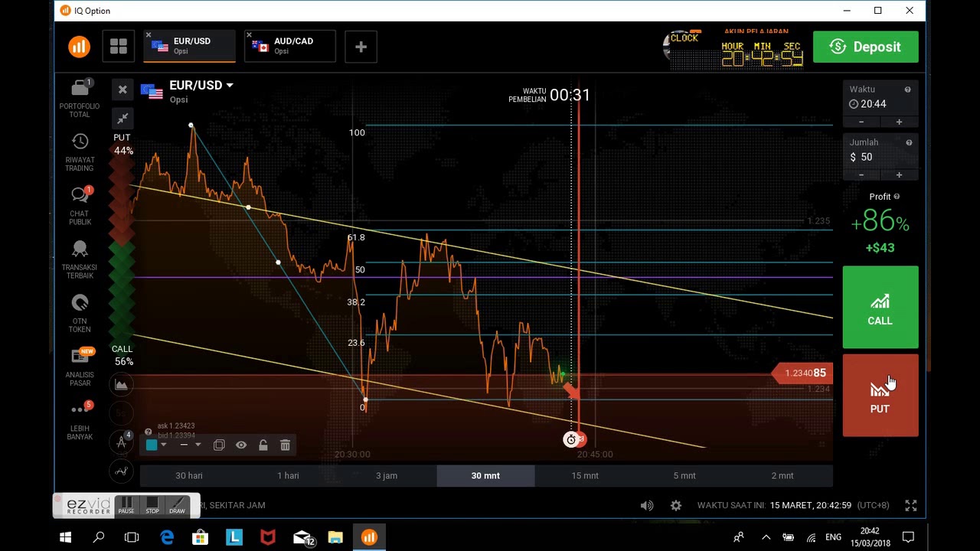
Task: Open Windows Start menu
Action: coord(65,537)
